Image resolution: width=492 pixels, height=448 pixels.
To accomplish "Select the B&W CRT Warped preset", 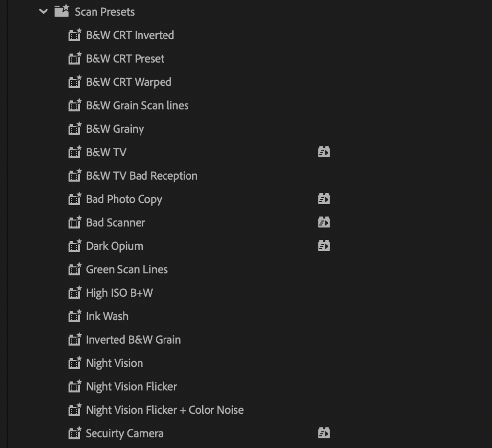I will pos(128,82).
